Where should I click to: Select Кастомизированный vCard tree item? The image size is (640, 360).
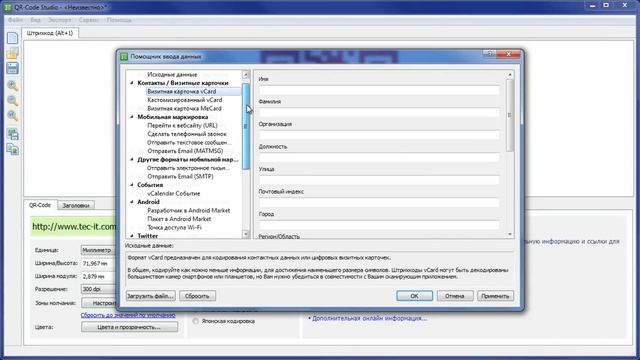(x=184, y=100)
